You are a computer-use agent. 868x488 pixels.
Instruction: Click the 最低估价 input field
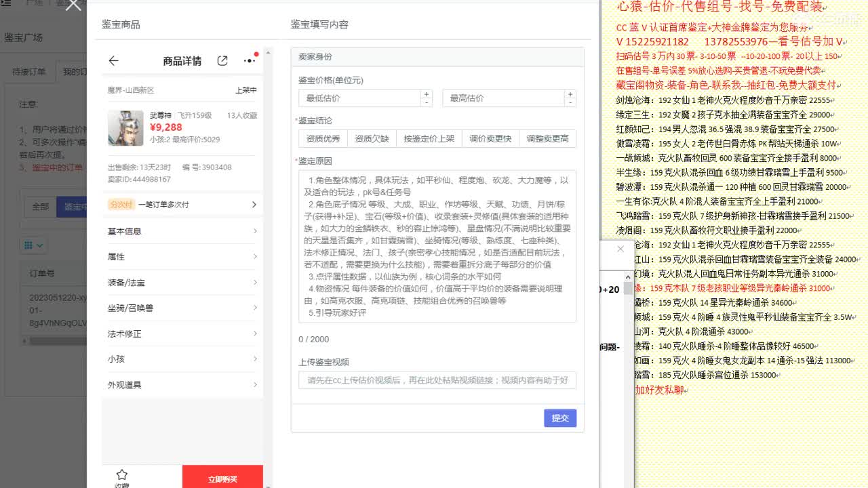click(x=360, y=98)
